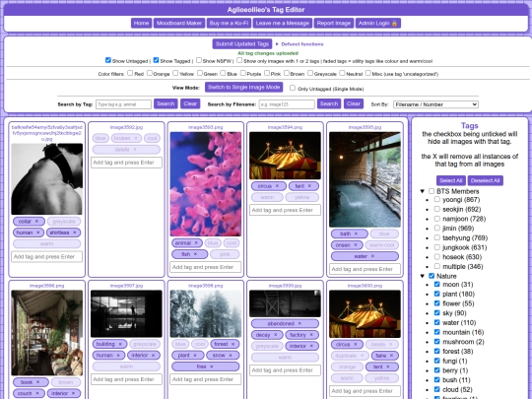The image size is (532, 399).
Task: Toggle the BTS Members group checkbox
Action: (432, 191)
